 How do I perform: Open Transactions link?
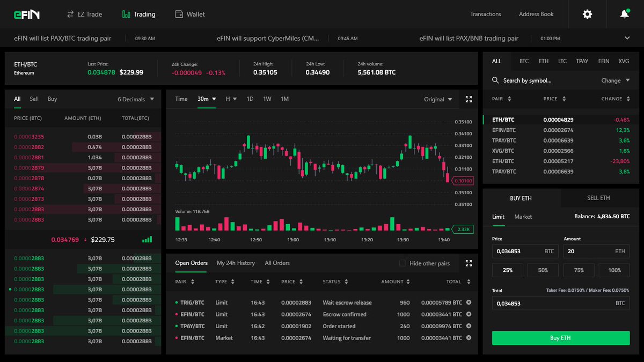point(486,14)
